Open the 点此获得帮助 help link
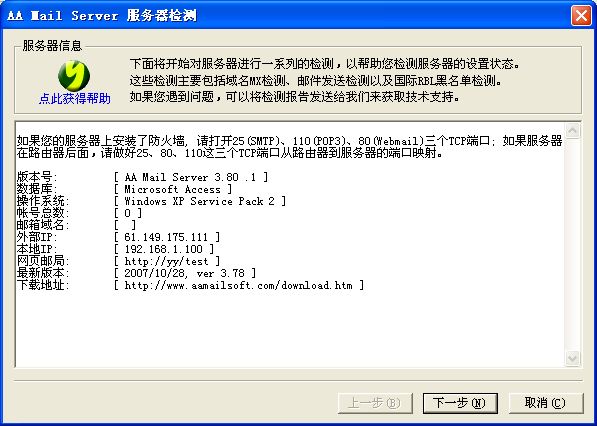 75,99
